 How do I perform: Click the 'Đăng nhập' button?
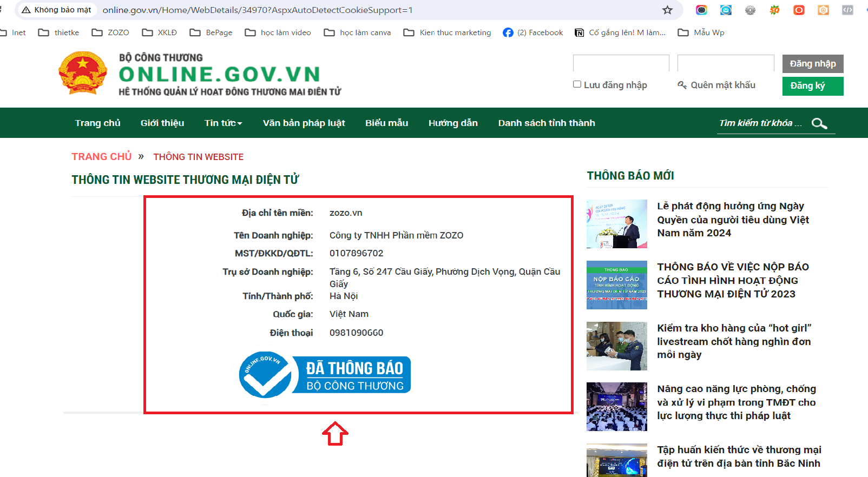[813, 64]
